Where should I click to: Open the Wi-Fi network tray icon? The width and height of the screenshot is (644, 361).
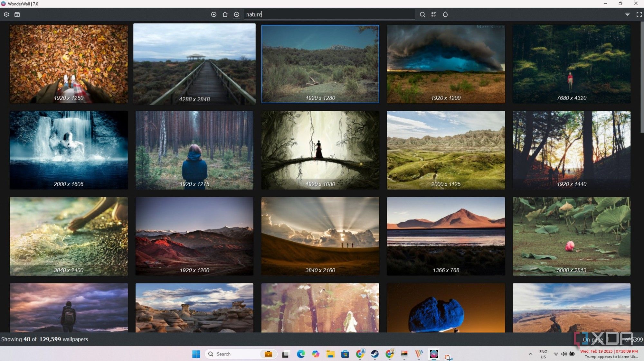[556, 354]
